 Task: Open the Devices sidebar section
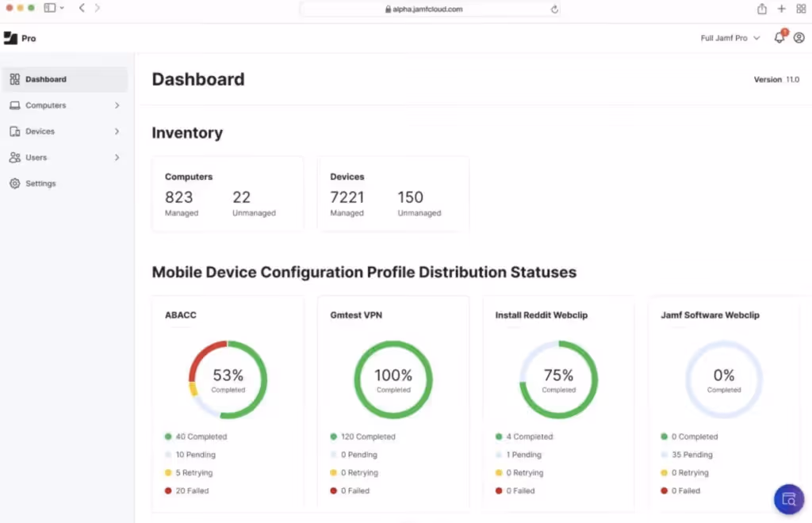65,132
